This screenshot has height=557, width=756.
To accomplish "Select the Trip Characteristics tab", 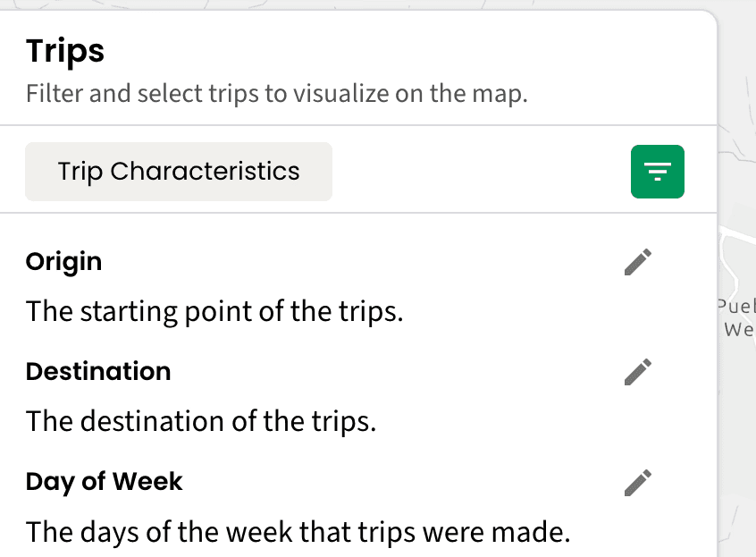I will click(x=179, y=172).
